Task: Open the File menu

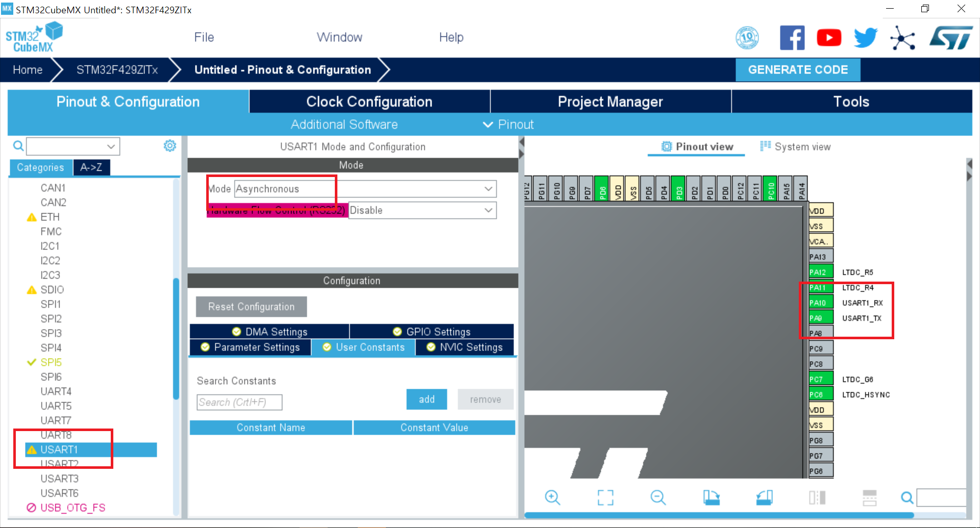Action: 204,37
